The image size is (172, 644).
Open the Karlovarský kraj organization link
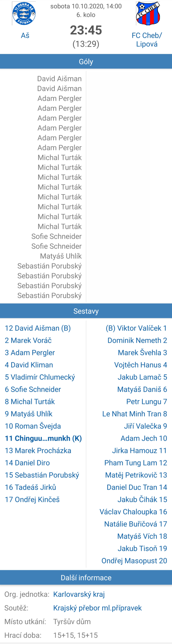coord(79,594)
